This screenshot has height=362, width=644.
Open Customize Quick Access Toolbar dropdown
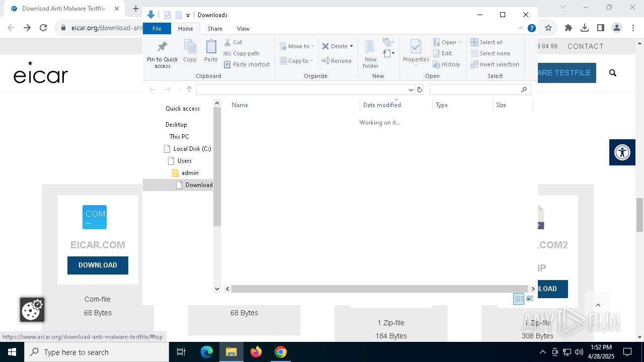[188, 15]
